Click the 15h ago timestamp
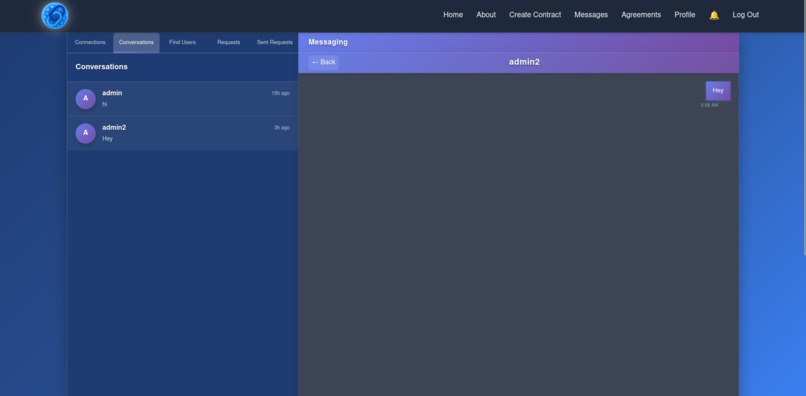This screenshot has height=396, width=806. click(x=281, y=94)
